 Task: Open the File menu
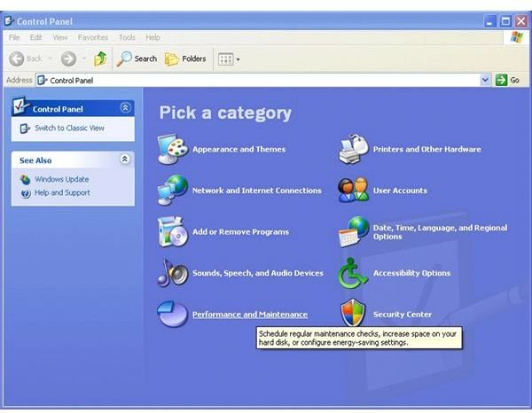point(14,37)
